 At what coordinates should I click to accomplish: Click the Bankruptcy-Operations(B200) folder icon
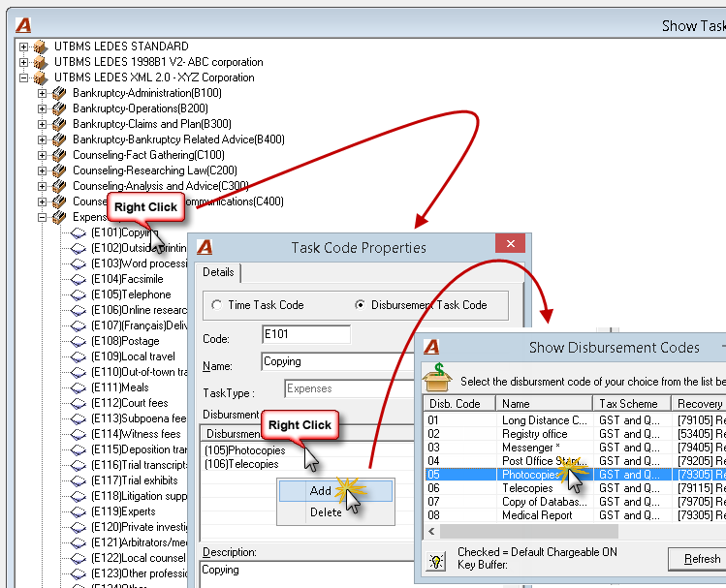tap(59, 108)
